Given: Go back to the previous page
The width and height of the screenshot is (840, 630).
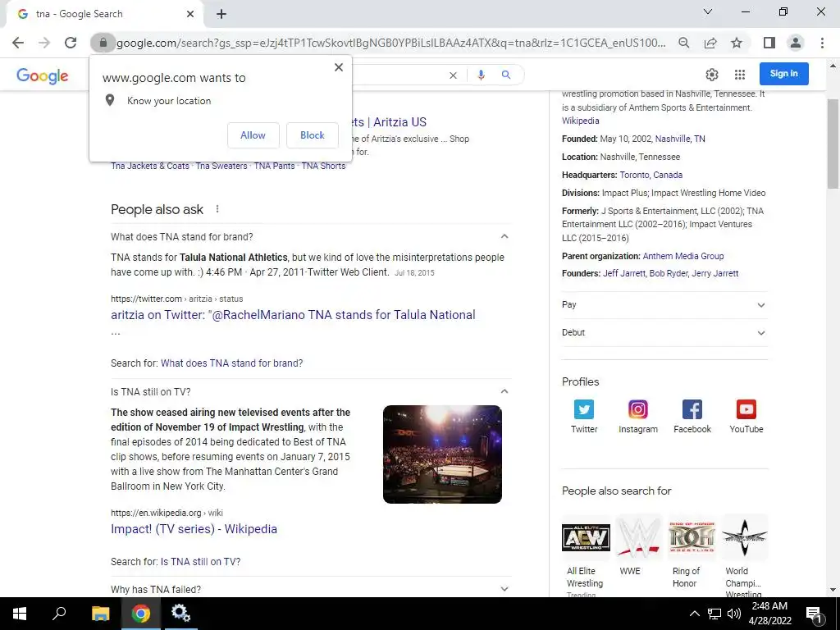Looking at the screenshot, I should 18,43.
